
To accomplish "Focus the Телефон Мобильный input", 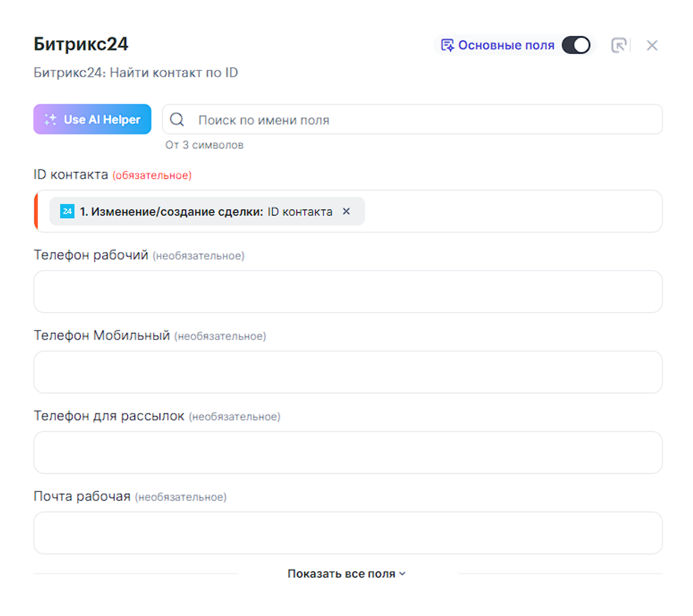I will pyautogui.click(x=348, y=372).
